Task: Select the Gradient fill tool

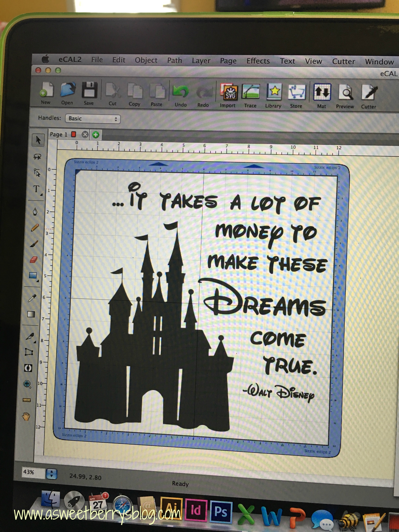Action: tap(31, 314)
